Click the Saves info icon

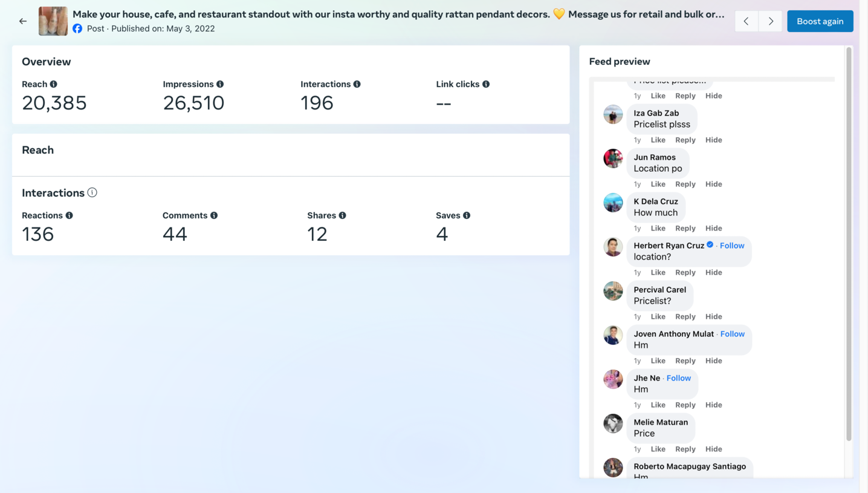click(x=467, y=215)
